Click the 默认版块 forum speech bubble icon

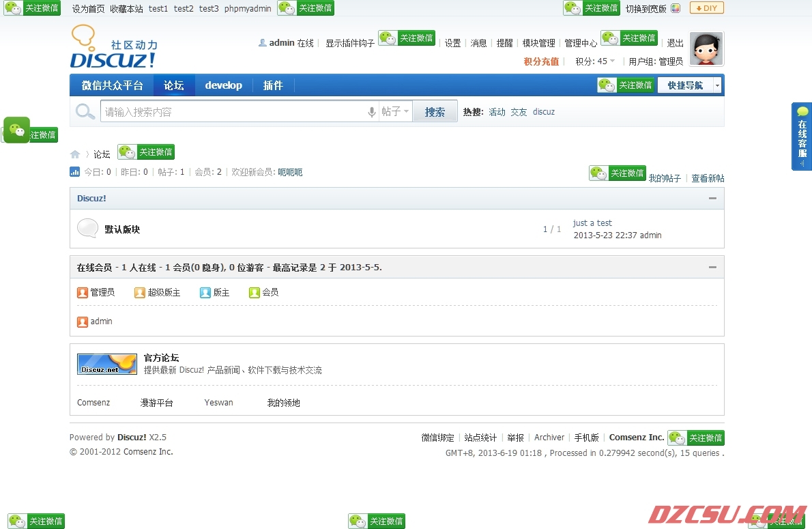(x=87, y=229)
